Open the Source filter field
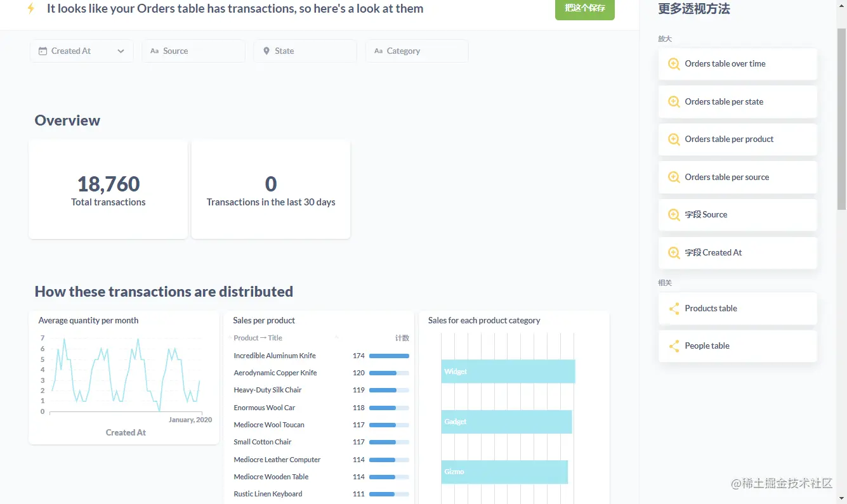The width and height of the screenshot is (847, 504). [194, 51]
